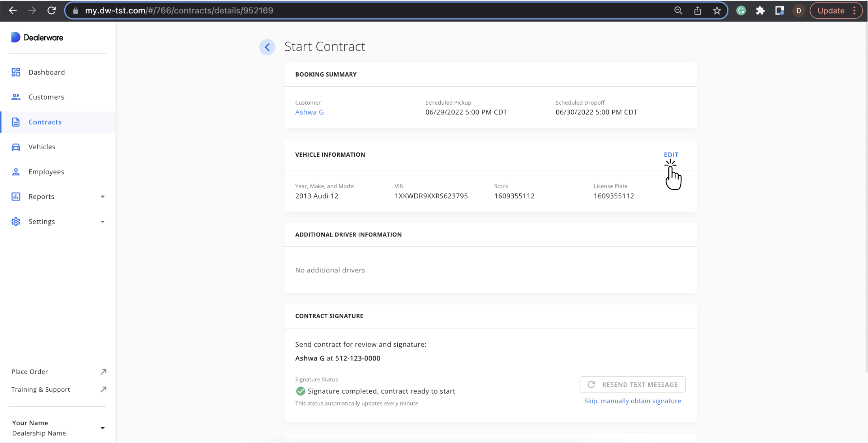This screenshot has width=868, height=443.
Task: Click the lock icon in the address bar
Action: point(76,11)
